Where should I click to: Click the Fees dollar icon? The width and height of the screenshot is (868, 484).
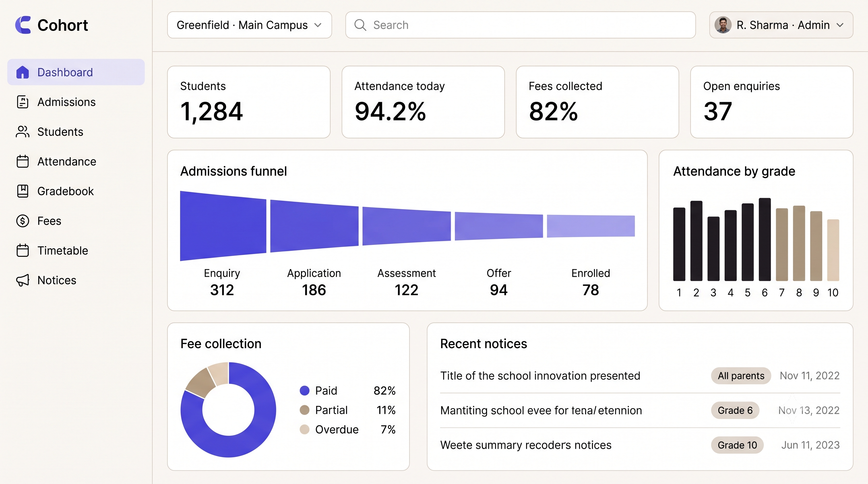pyautogui.click(x=23, y=221)
